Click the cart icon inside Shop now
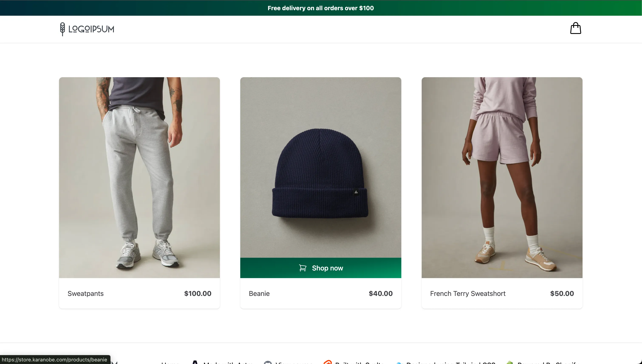 point(303,268)
